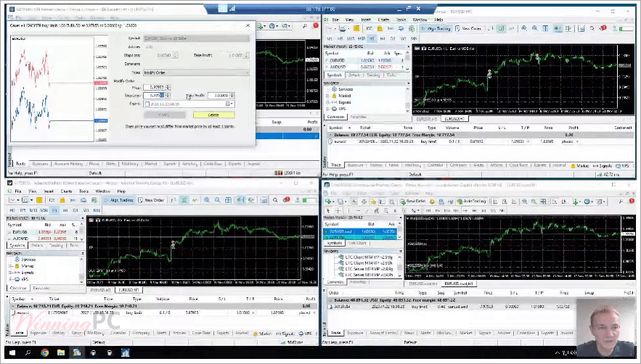Open Favorites tab in top-right Navigator
The width and height of the screenshot is (641, 364).
coord(359,117)
